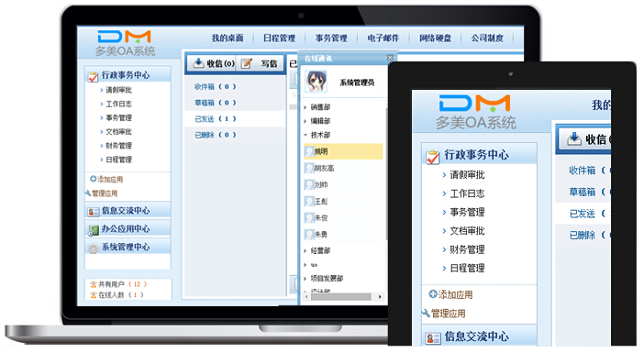The image size is (644, 364).
Task: Click the 办公应用中心 green book icon
Action: coord(93,230)
